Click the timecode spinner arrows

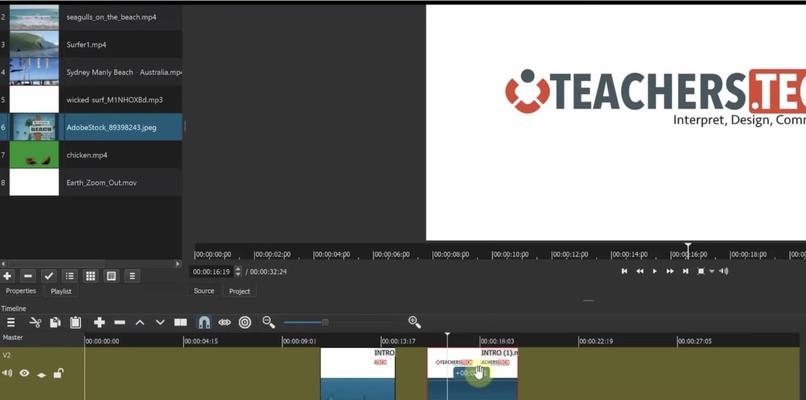pos(237,271)
